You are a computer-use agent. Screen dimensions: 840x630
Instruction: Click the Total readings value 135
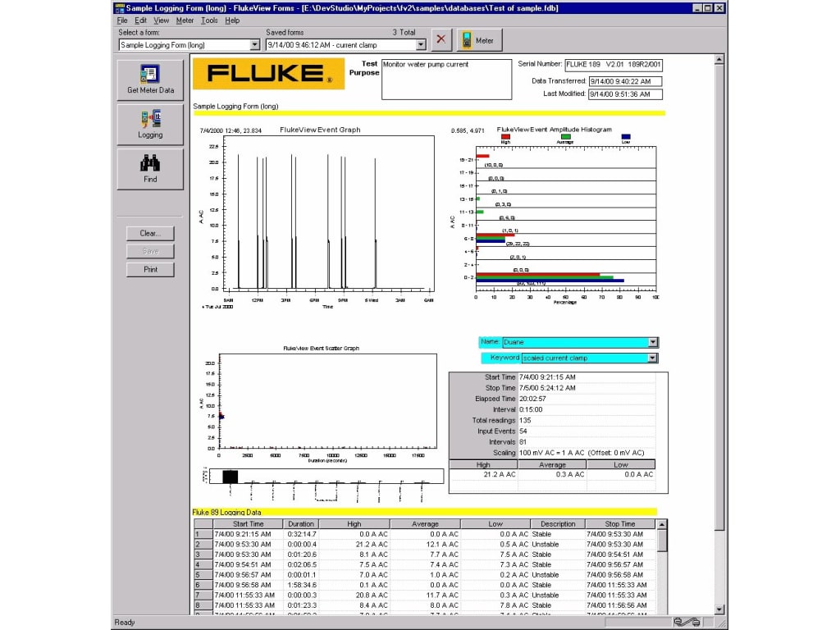587,421
